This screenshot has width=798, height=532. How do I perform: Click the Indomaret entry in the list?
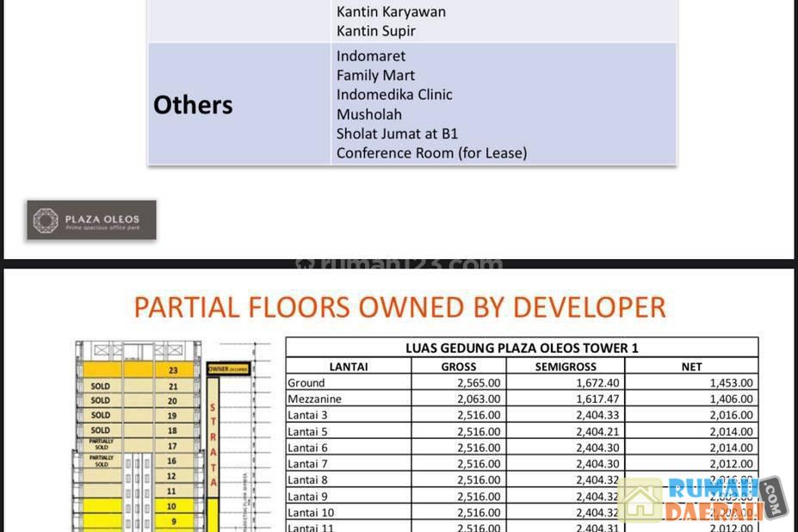(371, 56)
